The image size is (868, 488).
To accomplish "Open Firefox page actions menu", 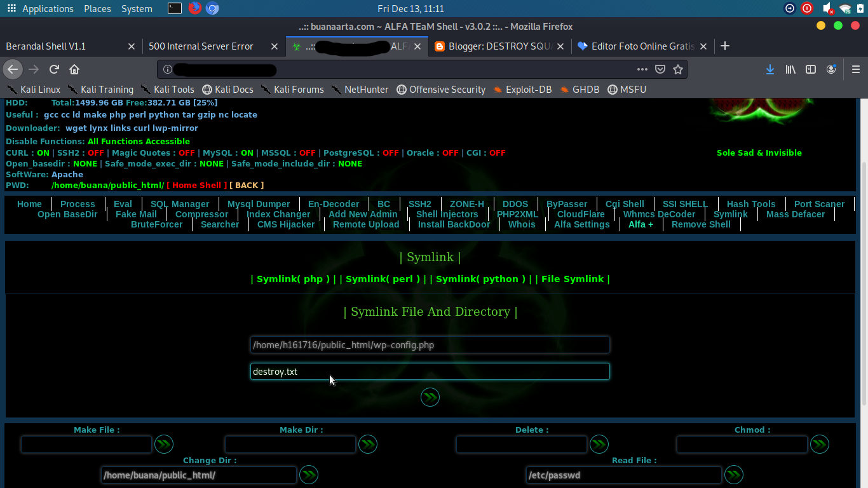I will (642, 69).
